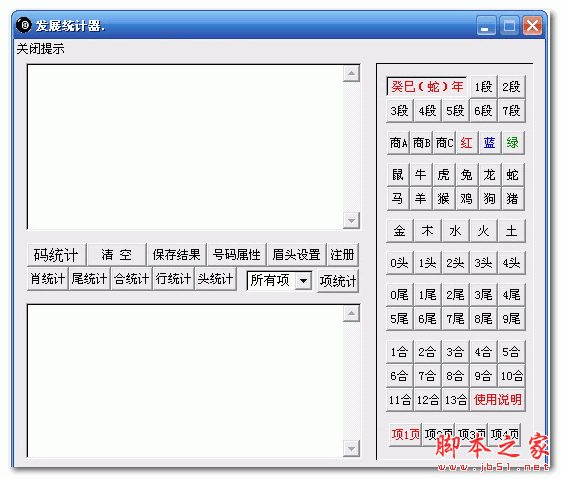The image size is (561, 478).
Task: Pick the 蛇 zodiac button
Action: click(513, 175)
